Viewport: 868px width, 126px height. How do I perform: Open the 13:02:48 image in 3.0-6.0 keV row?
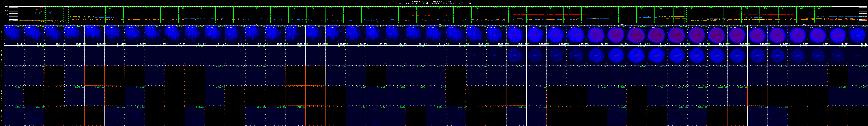[x=496, y=35]
